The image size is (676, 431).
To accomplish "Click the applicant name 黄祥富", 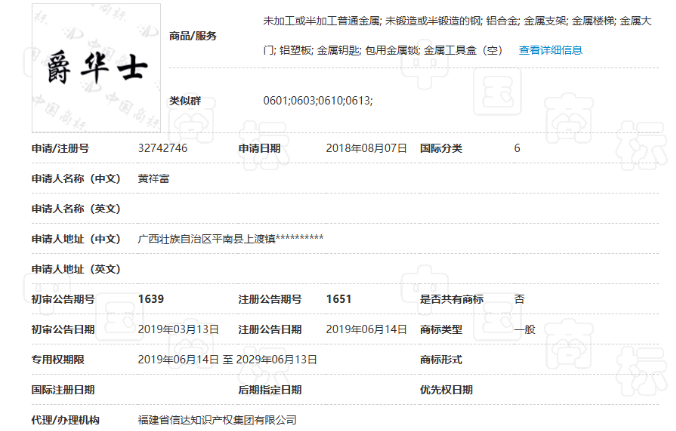I will (x=153, y=178).
